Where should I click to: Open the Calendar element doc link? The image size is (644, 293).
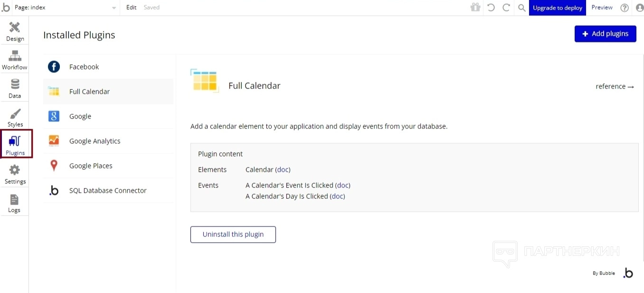coord(283,170)
